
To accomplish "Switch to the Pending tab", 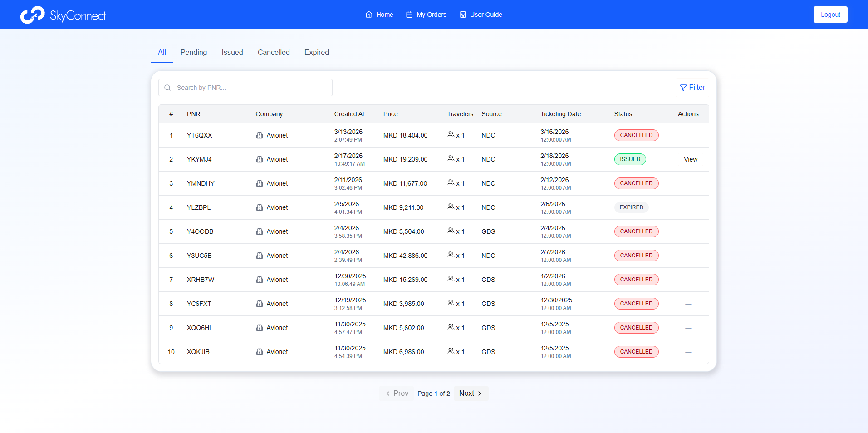I will point(194,53).
